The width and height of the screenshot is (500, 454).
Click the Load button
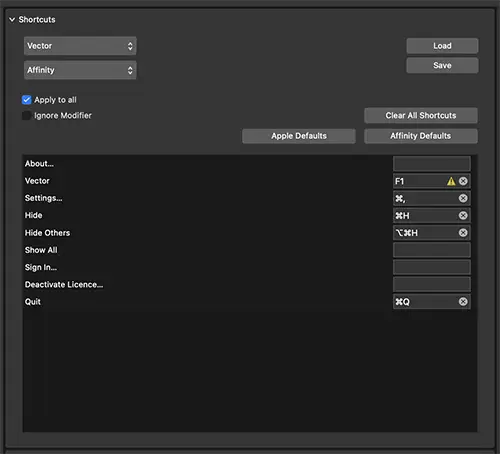click(x=442, y=46)
